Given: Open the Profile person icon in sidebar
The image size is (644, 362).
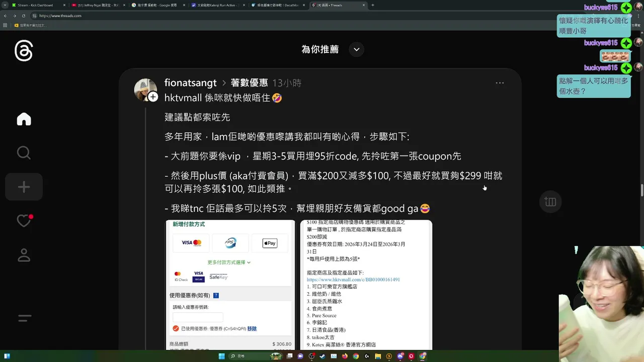Looking at the screenshot, I should 24,255.
